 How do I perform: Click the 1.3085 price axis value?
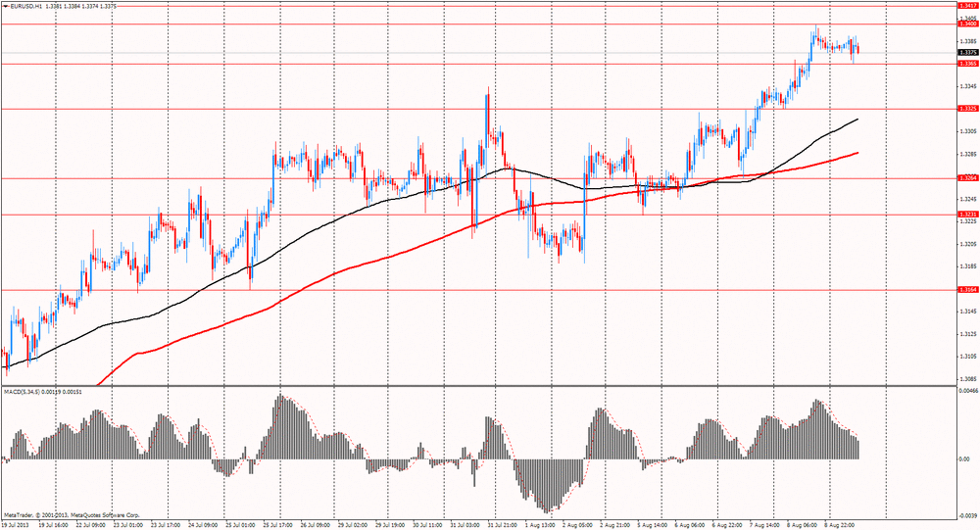[x=967, y=379]
